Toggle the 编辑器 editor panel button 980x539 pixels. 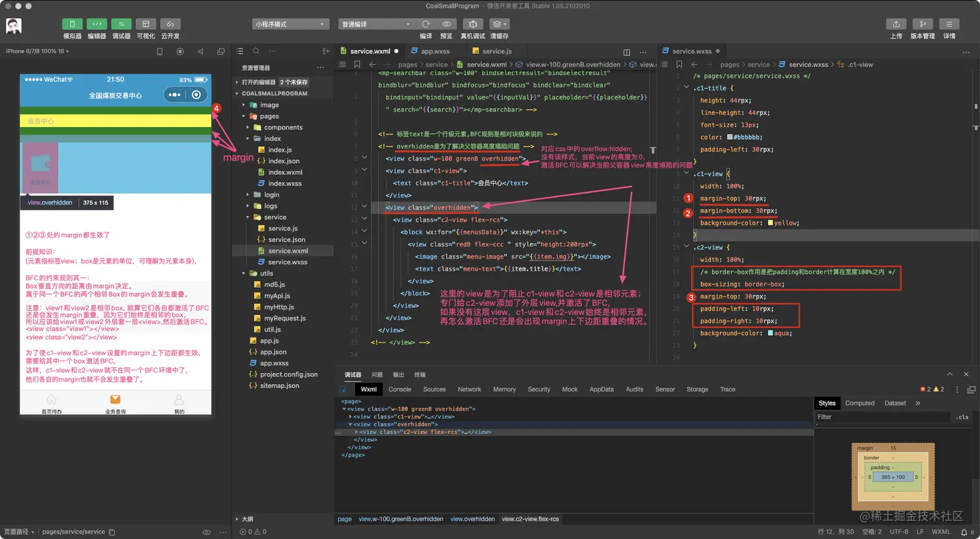click(x=97, y=24)
